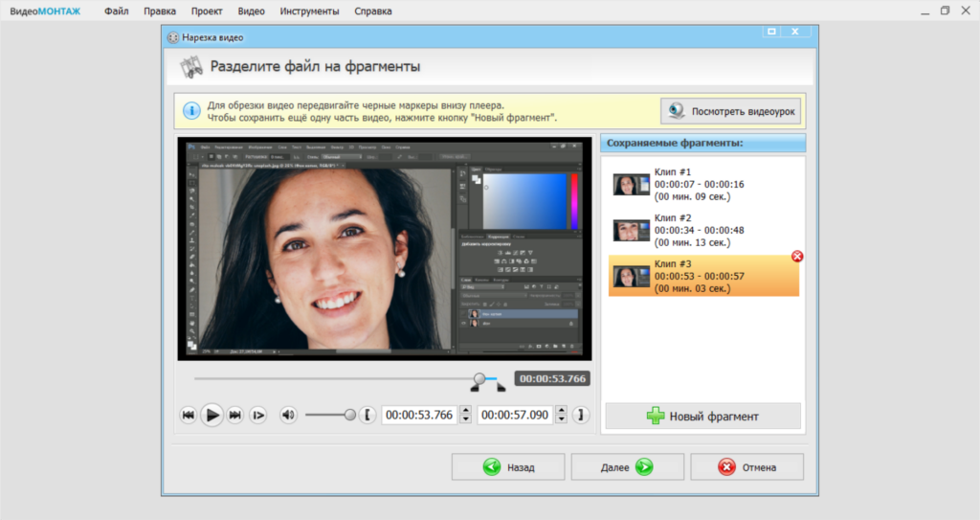Click the playback position knob on the timeline
This screenshot has height=520, width=980.
479,378
